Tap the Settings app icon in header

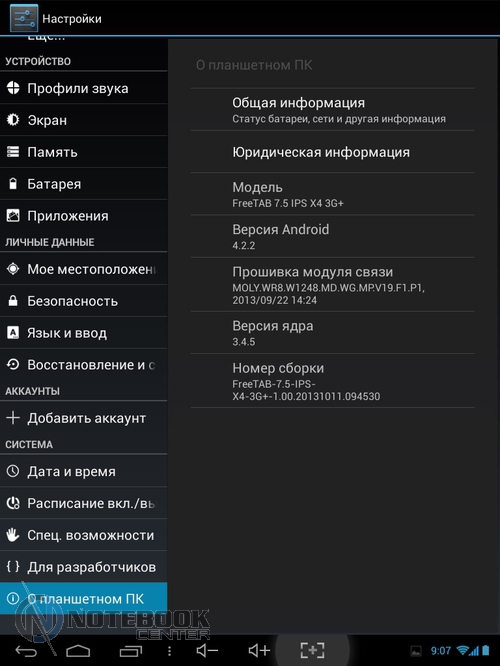pos(24,18)
